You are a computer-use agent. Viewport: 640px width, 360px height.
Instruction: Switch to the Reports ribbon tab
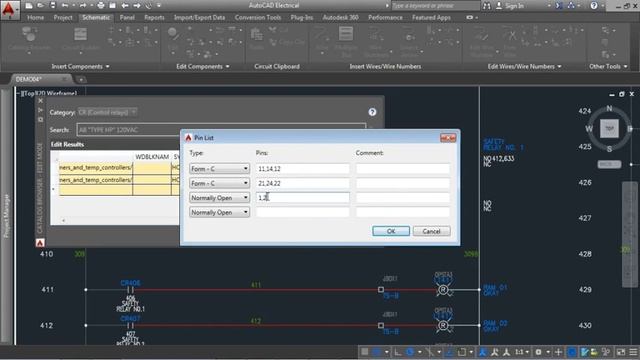[154, 18]
